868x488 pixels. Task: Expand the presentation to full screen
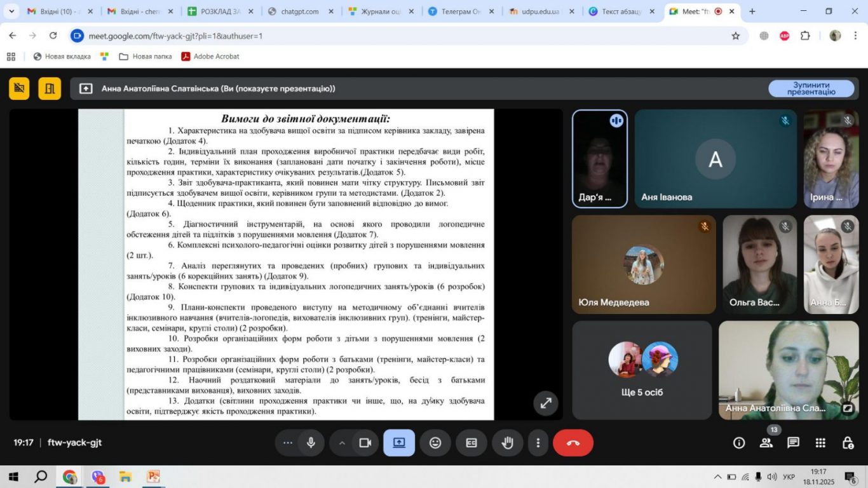point(546,403)
